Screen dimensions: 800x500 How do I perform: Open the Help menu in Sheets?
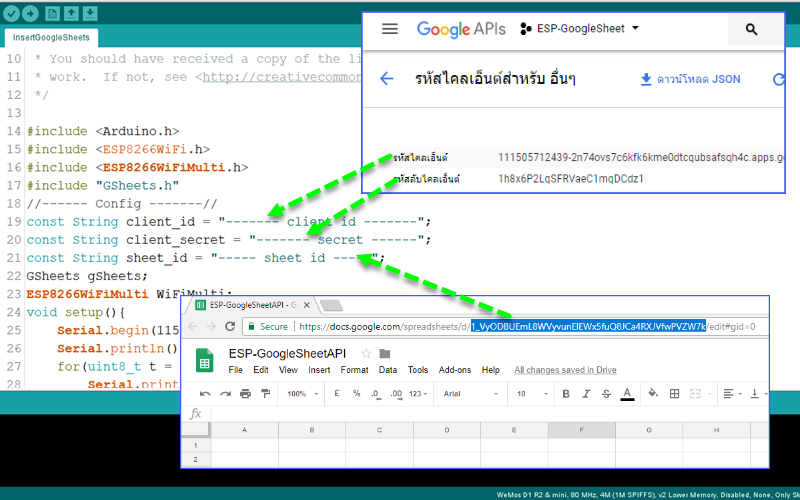(x=490, y=370)
